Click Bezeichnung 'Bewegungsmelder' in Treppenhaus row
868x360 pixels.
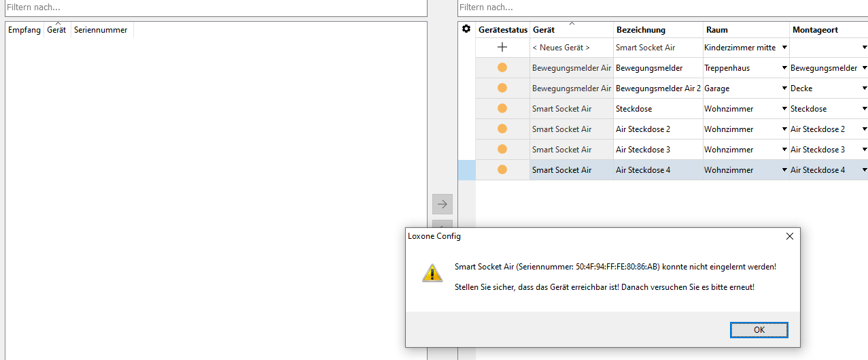pos(658,68)
